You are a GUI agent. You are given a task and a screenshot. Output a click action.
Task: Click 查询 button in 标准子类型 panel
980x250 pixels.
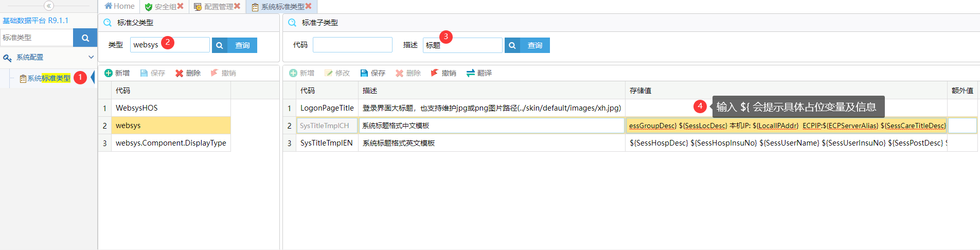(527, 45)
